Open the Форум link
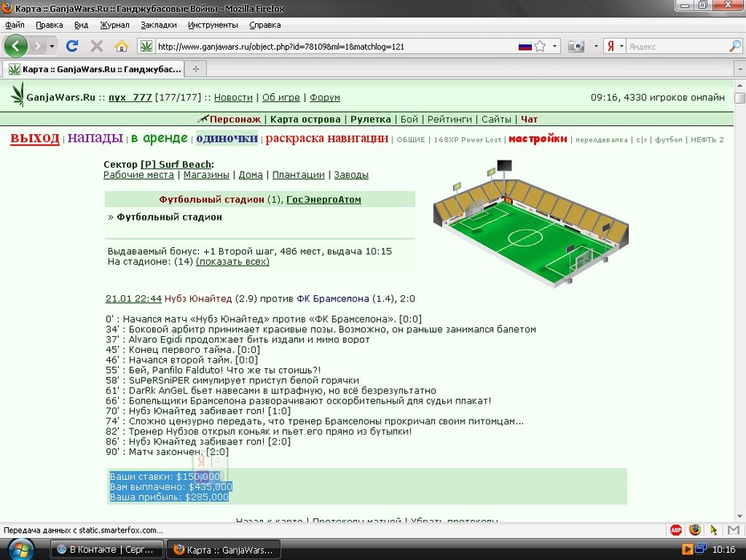 point(325,98)
